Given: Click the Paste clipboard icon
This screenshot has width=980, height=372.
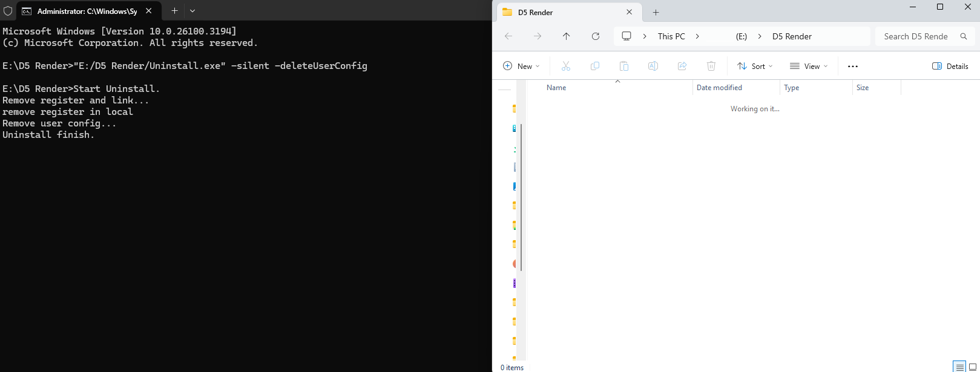Looking at the screenshot, I should tap(624, 66).
